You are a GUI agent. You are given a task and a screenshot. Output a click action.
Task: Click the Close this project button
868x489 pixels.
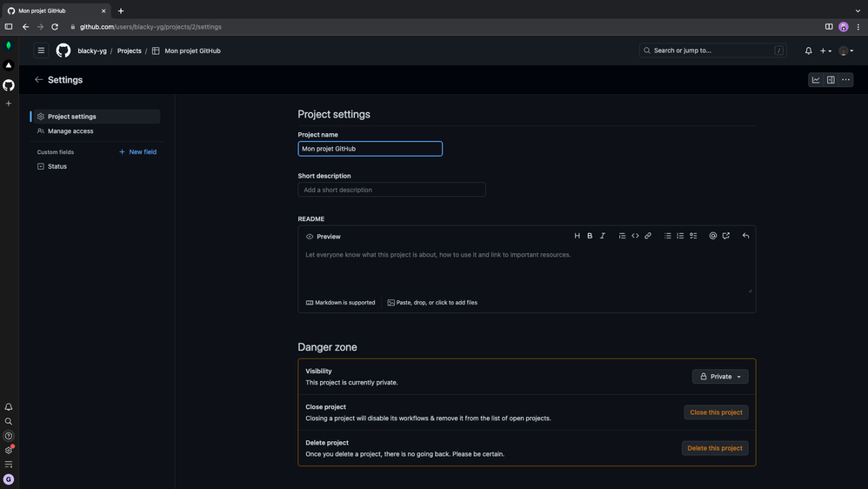point(716,412)
